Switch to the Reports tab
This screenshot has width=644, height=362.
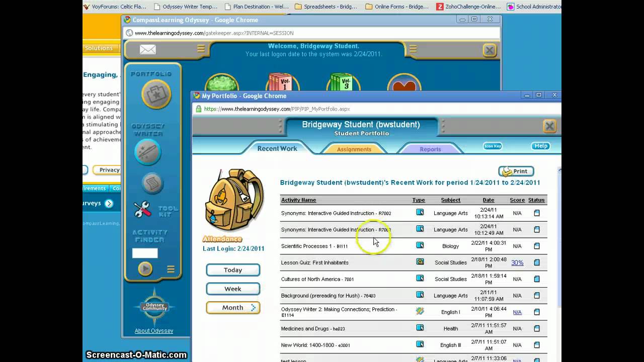[430, 149]
